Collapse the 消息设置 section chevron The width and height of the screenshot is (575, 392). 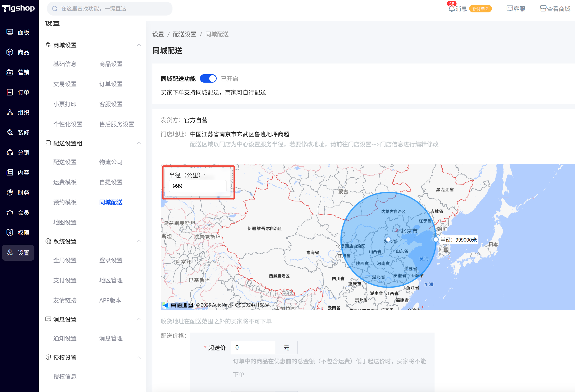(x=139, y=319)
